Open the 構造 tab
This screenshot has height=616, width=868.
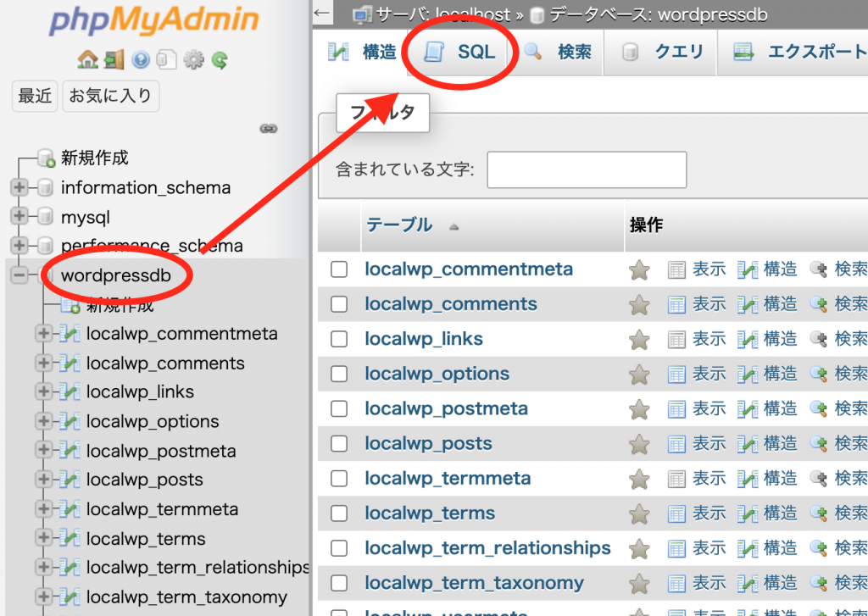363,52
